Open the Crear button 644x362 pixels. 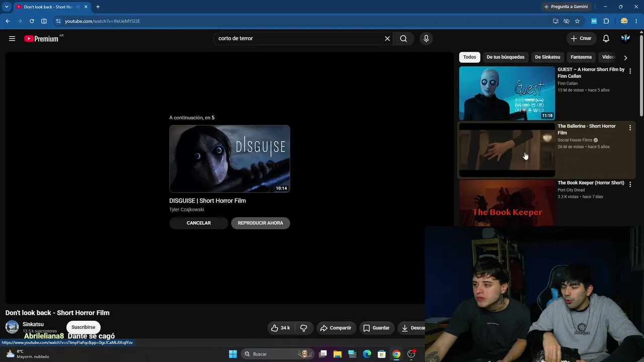pos(581,39)
